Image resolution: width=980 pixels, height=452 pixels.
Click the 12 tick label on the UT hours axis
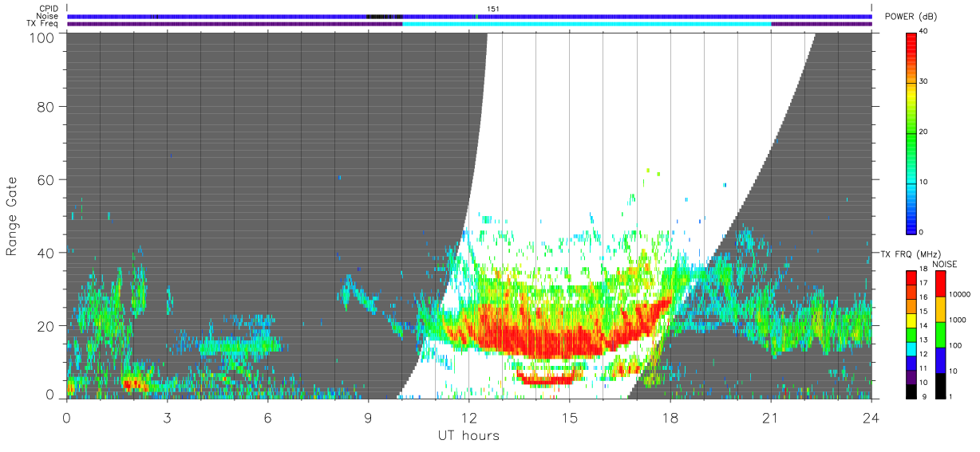(469, 417)
